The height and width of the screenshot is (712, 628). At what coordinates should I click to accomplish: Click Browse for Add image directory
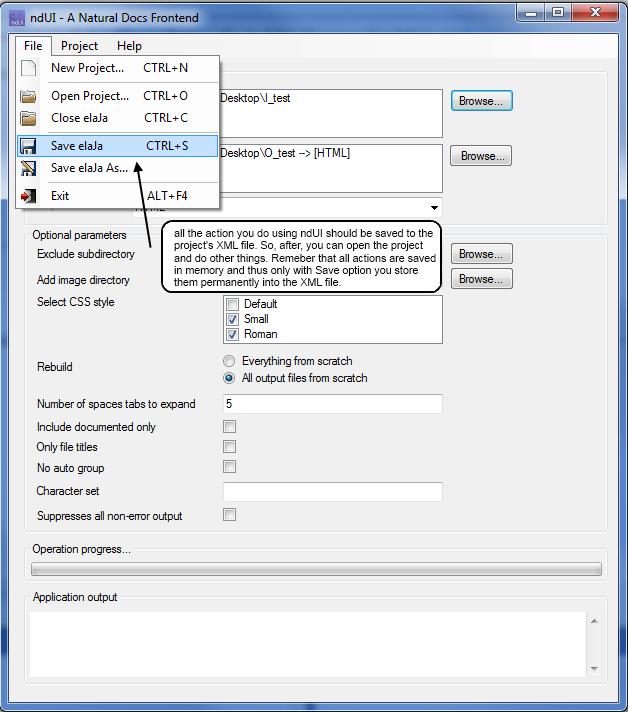point(481,279)
